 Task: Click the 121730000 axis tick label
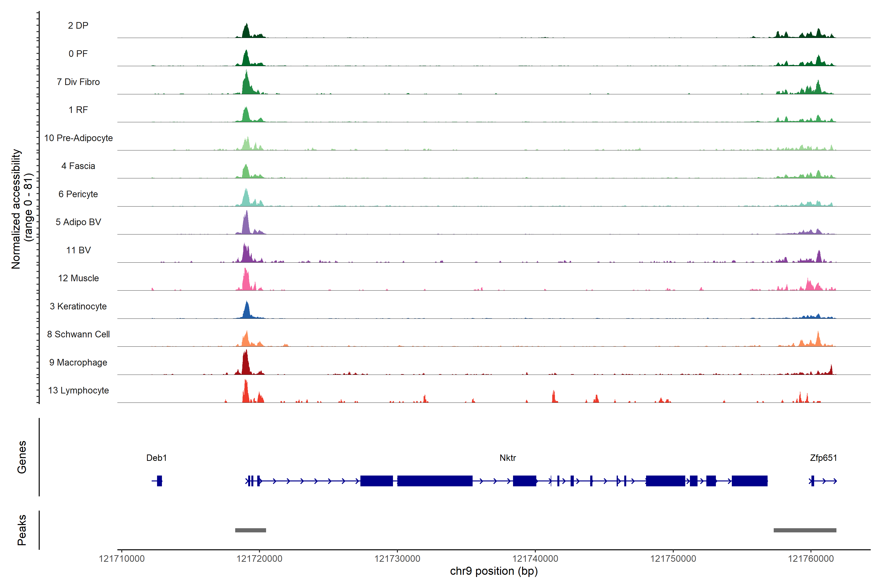397,559
